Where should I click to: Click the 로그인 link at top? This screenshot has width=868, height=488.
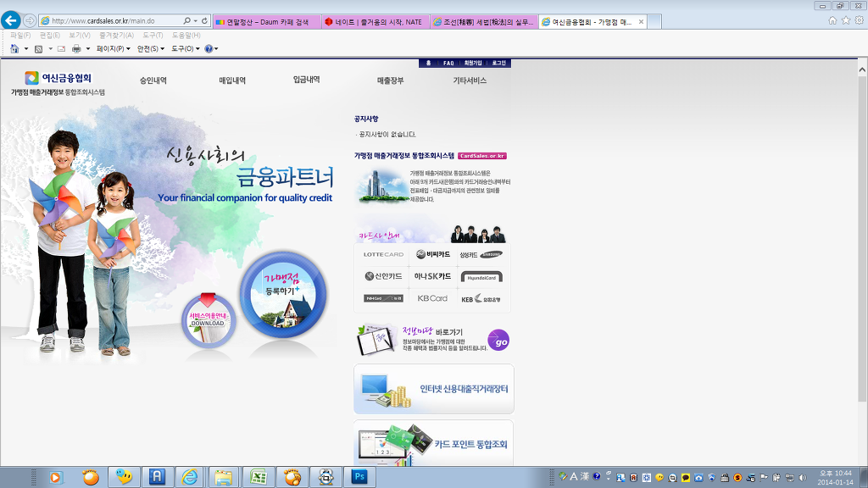click(x=498, y=63)
